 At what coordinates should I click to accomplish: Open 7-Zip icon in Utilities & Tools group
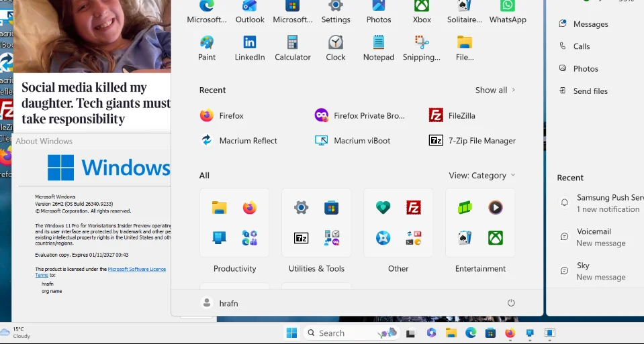click(301, 238)
